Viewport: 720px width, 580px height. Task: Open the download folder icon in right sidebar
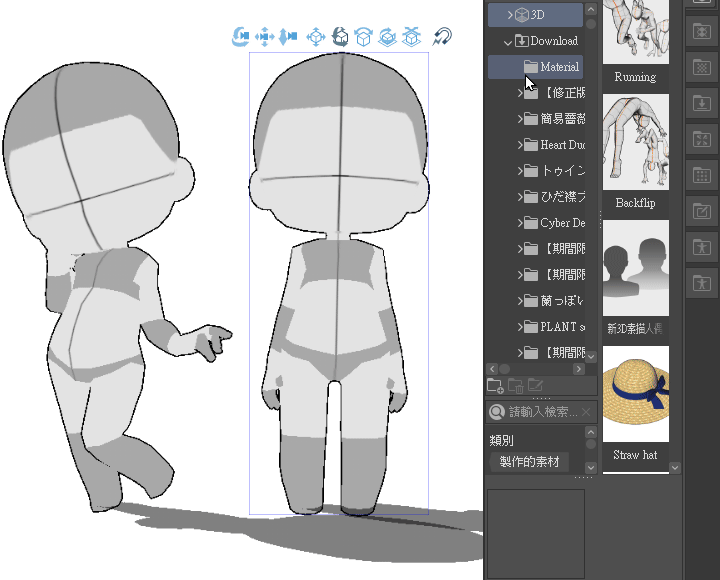tap(702, 103)
